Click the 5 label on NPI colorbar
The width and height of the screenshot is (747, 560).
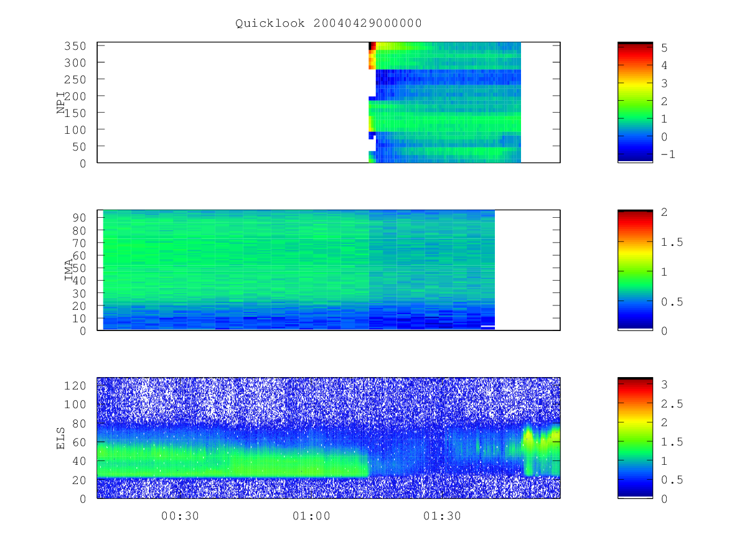coord(664,47)
